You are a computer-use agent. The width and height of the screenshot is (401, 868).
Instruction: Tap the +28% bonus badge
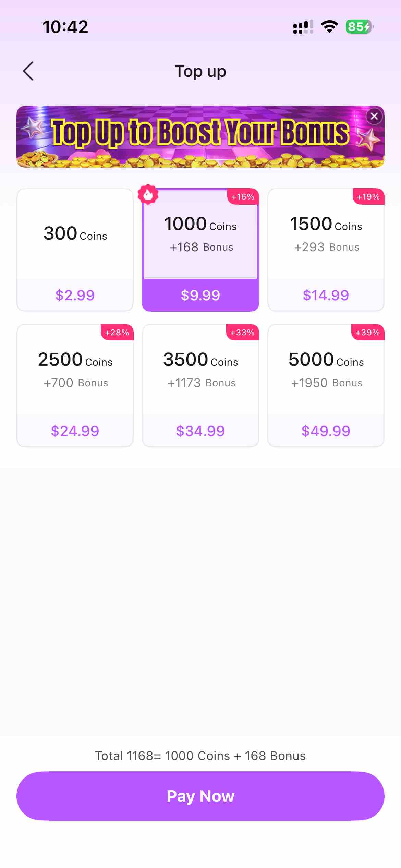(x=117, y=333)
